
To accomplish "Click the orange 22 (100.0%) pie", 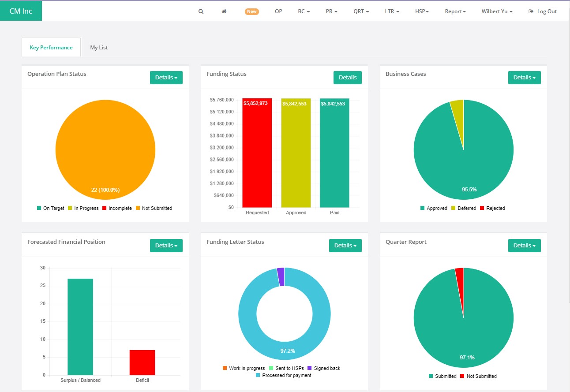I will [x=105, y=149].
